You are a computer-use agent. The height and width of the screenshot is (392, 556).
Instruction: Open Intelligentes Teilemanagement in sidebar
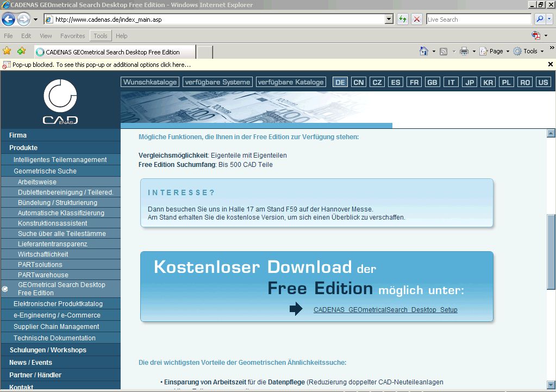pyautogui.click(x=61, y=160)
